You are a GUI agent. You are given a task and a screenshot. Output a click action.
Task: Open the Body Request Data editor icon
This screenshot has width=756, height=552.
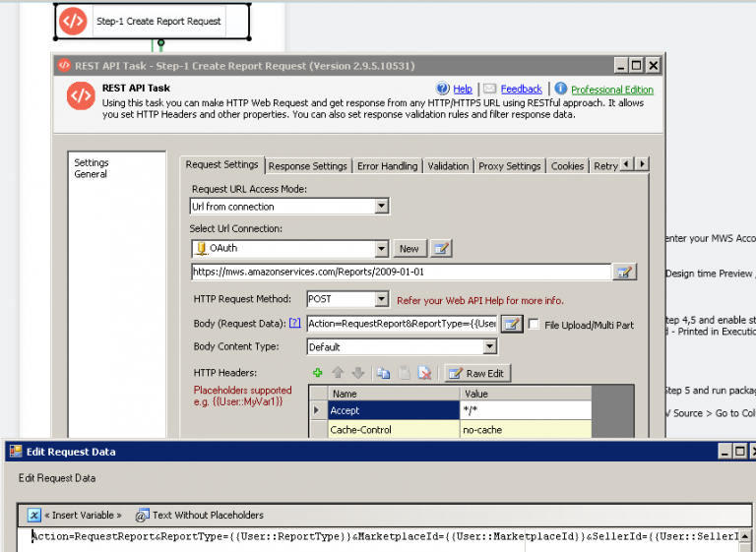click(x=512, y=324)
